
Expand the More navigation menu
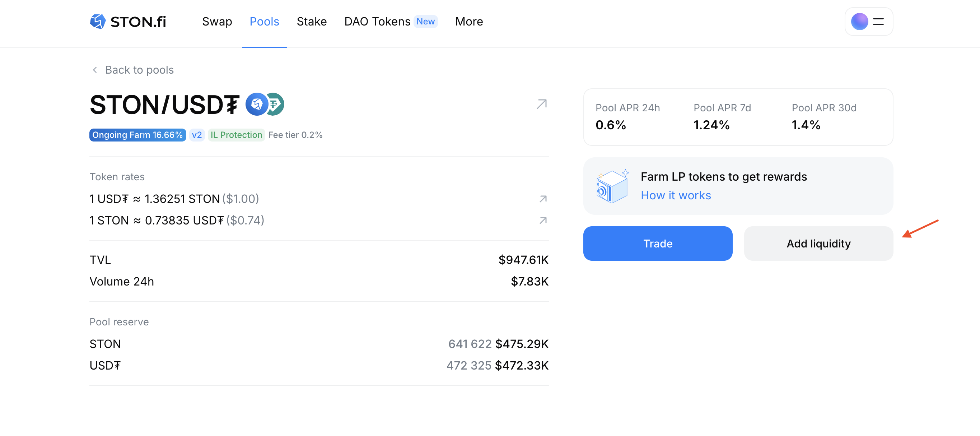coord(469,22)
